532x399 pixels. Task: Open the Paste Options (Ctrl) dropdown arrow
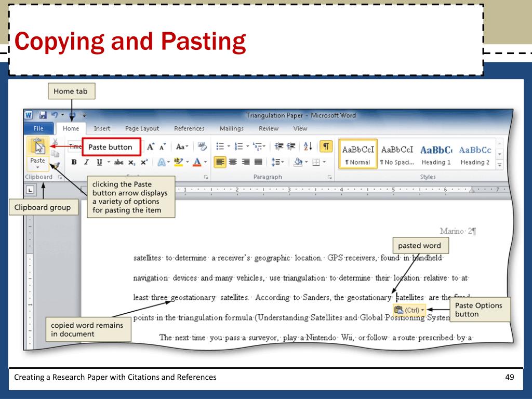tap(422, 310)
